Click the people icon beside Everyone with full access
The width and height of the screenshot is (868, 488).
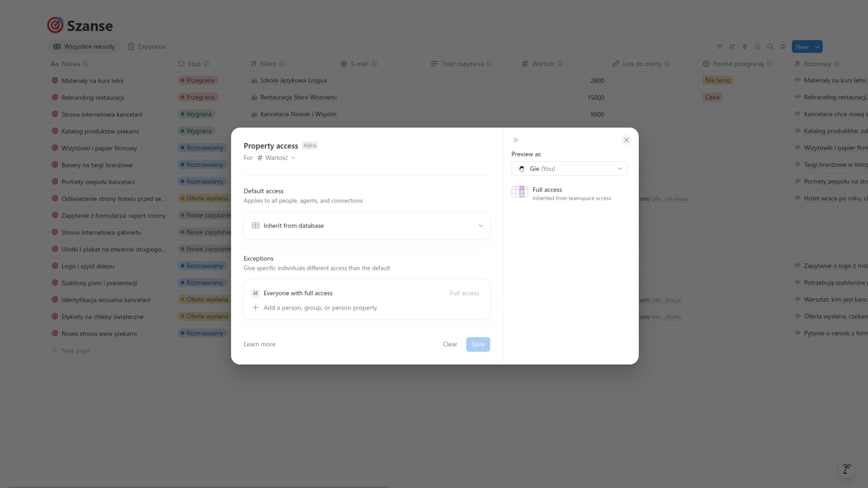pos(255,293)
